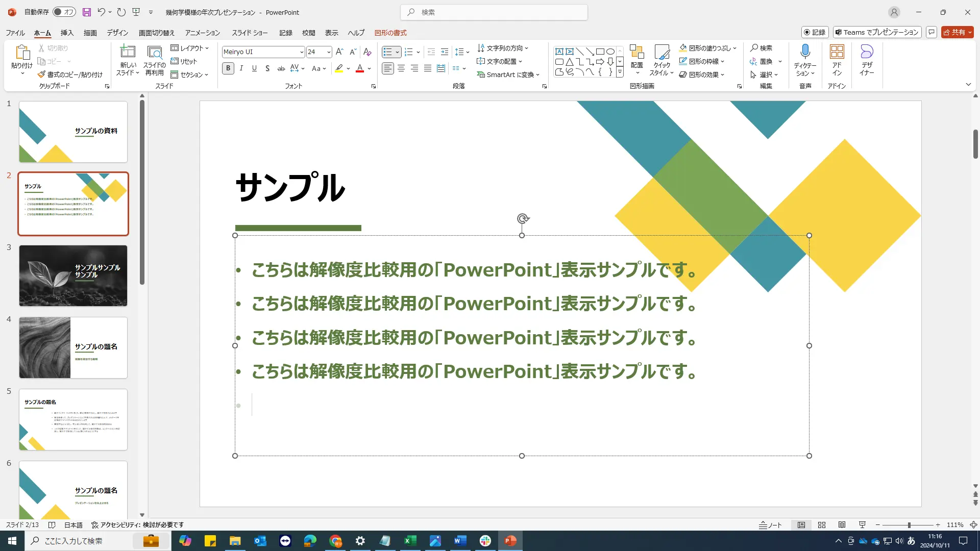Select slide 3 thumbnail with leaf image
This screenshot has width=980, height=551.
point(73,275)
